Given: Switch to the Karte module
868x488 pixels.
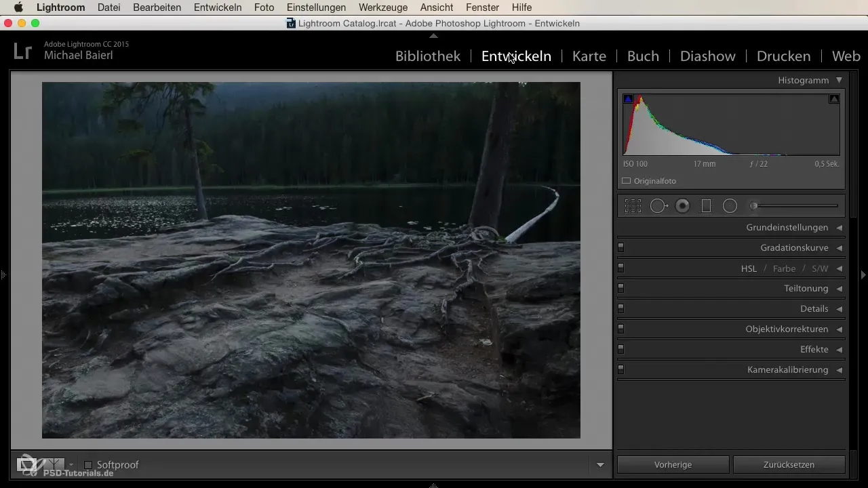Looking at the screenshot, I should tap(589, 56).
